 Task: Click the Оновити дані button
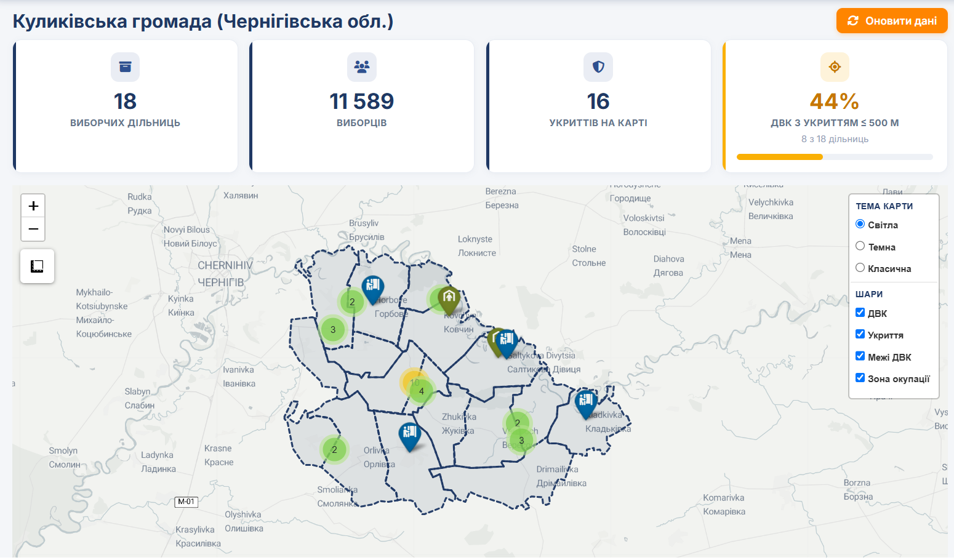pyautogui.click(x=892, y=21)
